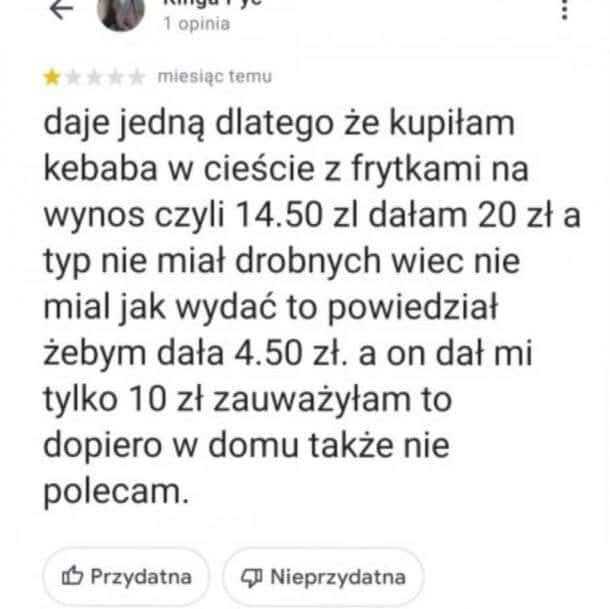This screenshot has height=609, width=610.
Task: Click the 'miesiąc temu' timestamp
Action: coord(215,77)
